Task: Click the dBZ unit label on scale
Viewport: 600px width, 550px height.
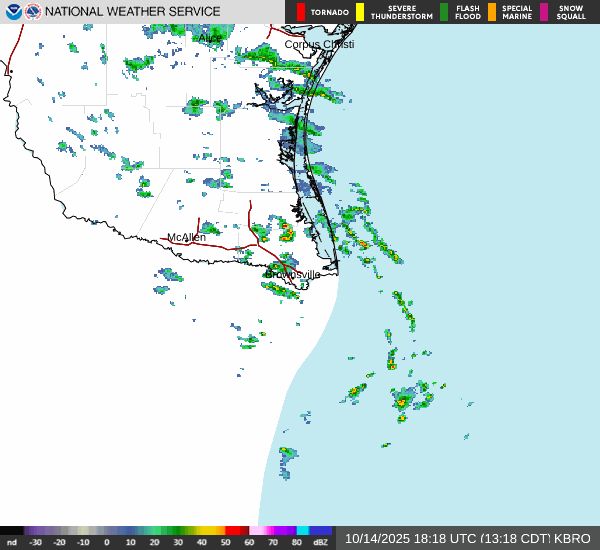Action: [x=322, y=542]
